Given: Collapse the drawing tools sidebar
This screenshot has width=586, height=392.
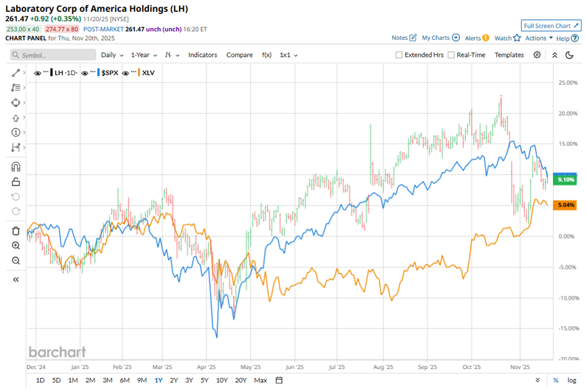Looking at the screenshot, I should pos(16,280).
